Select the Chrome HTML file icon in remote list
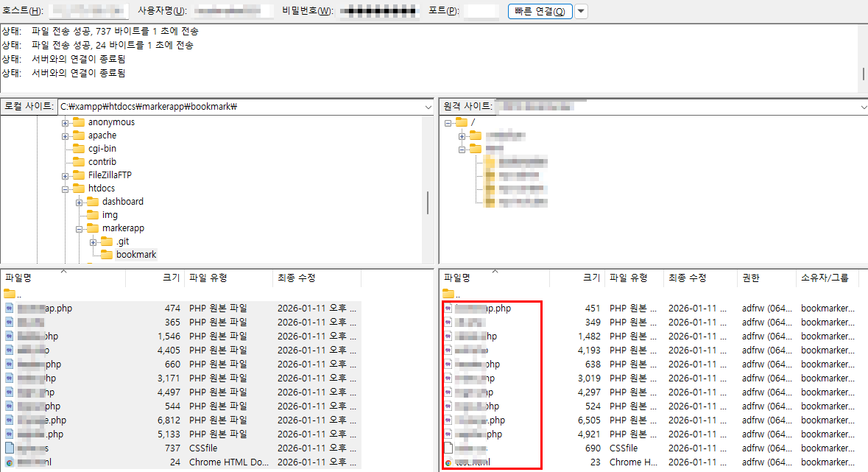 (x=448, y=462)
